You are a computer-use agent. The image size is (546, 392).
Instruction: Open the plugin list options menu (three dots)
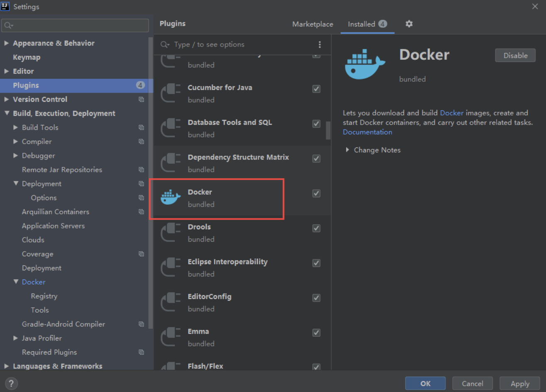[x=319, y=44]
